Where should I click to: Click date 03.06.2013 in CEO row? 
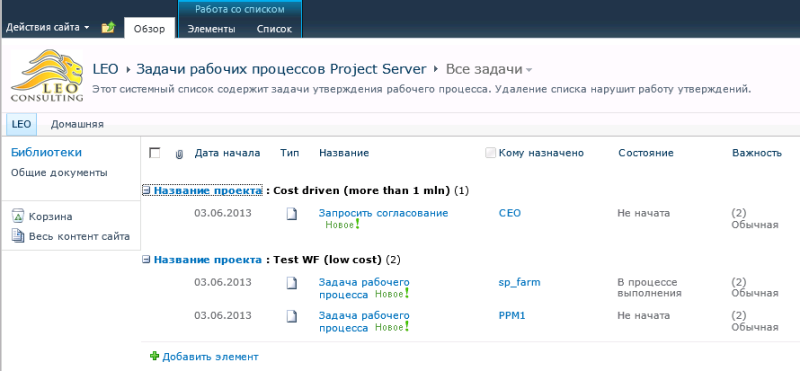[223, 213]
